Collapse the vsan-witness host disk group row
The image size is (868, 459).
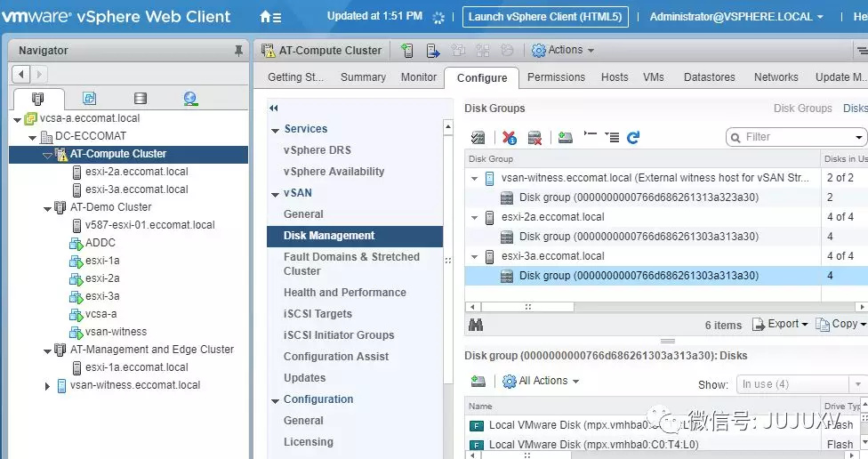coord(474,178)
